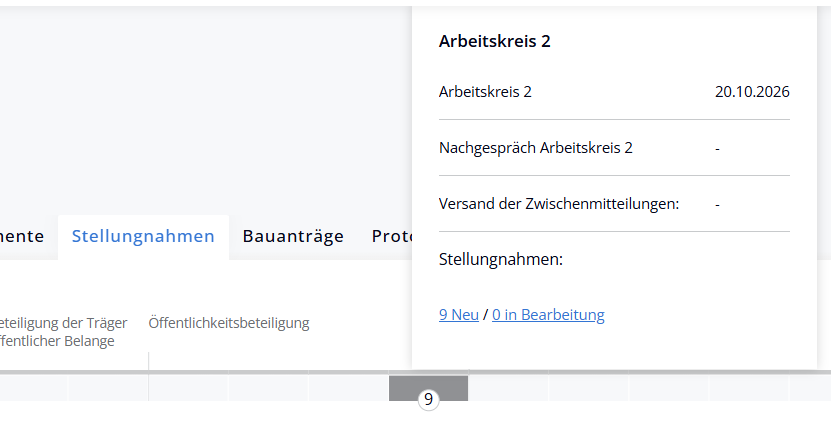The width and height of the screenshot is (831, 429).
Task: Click the Öffentlichkeitsbeteiligung phase label
Action: [x=229, y=323]
